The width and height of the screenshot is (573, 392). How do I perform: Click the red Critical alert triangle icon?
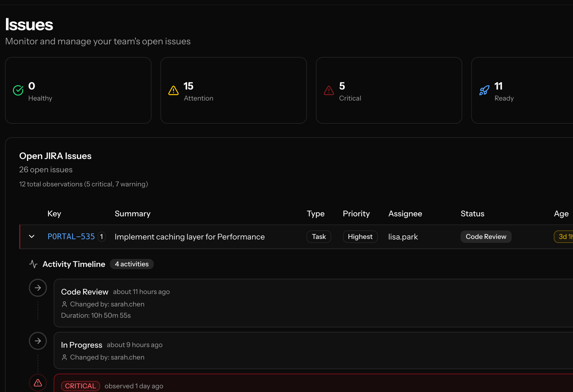[329, 90]
